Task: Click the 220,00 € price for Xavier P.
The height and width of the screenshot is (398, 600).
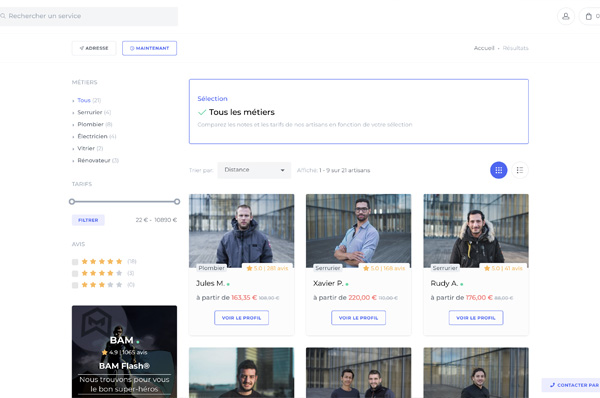Action: click(362, 298)
